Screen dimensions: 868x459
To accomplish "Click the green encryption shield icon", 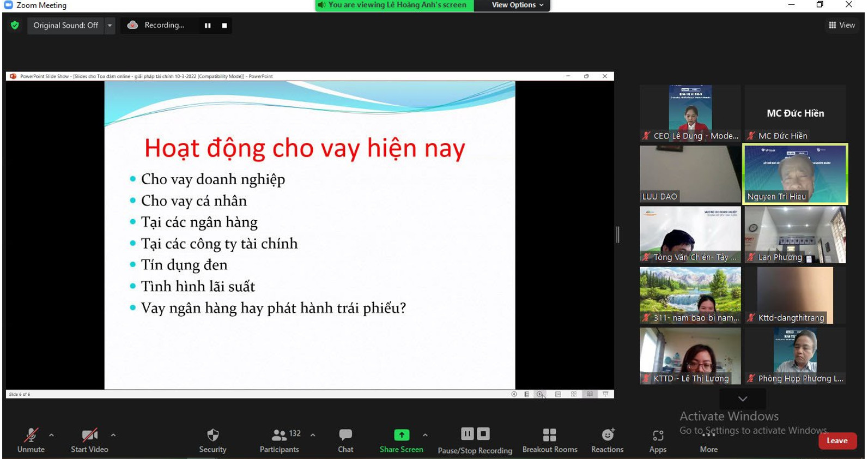I will (15, 25).
